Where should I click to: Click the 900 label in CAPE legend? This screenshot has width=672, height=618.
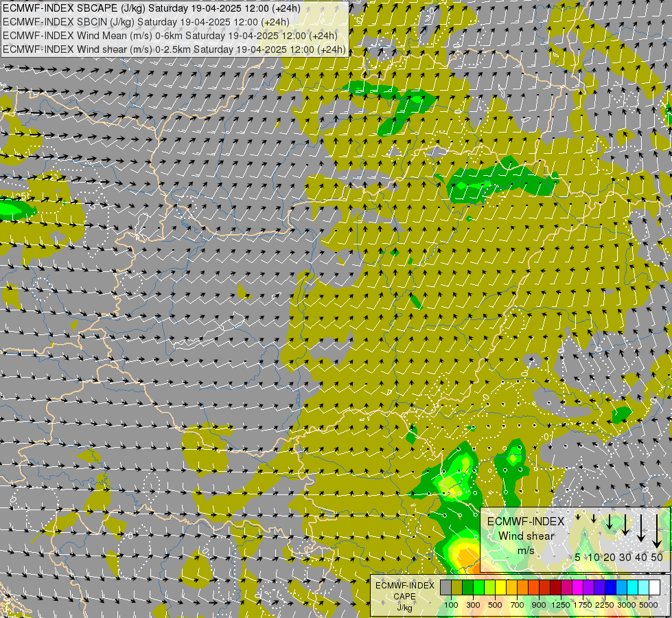point(539,605)
